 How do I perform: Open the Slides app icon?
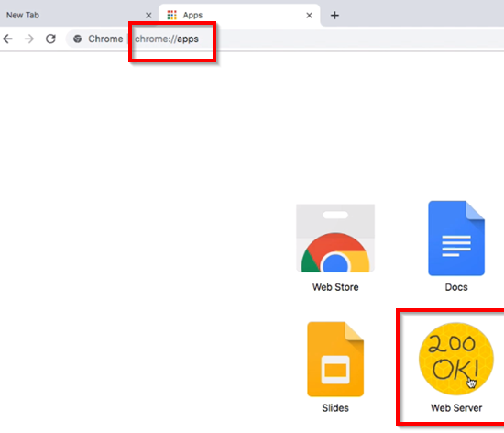(x=335, y=359)
